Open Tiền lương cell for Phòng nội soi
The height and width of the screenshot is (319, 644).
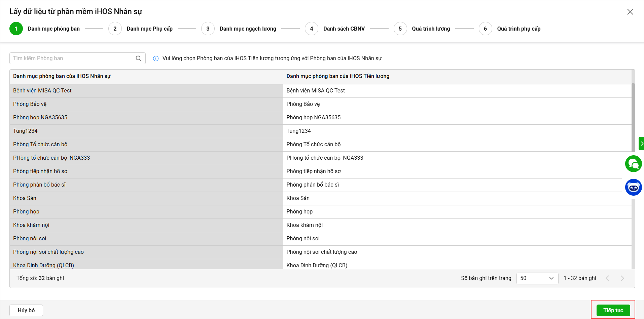click(x=457, y=239)
